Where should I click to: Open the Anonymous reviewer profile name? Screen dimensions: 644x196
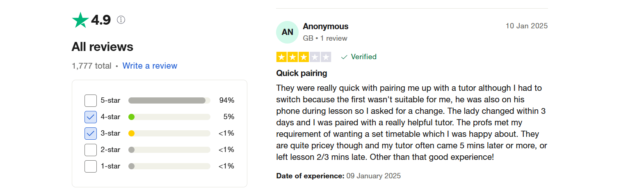[x=325, y=26]
